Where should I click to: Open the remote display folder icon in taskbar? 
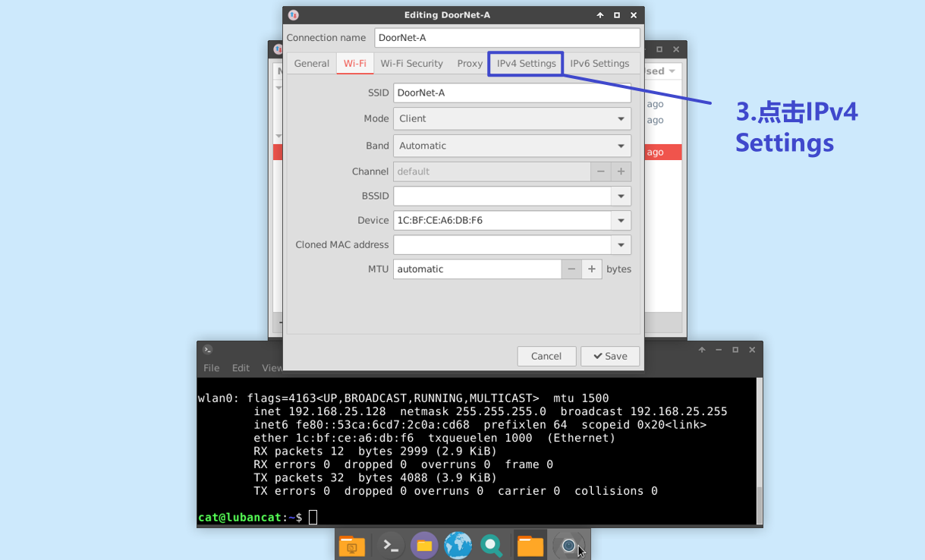click(x=352, y=545)
